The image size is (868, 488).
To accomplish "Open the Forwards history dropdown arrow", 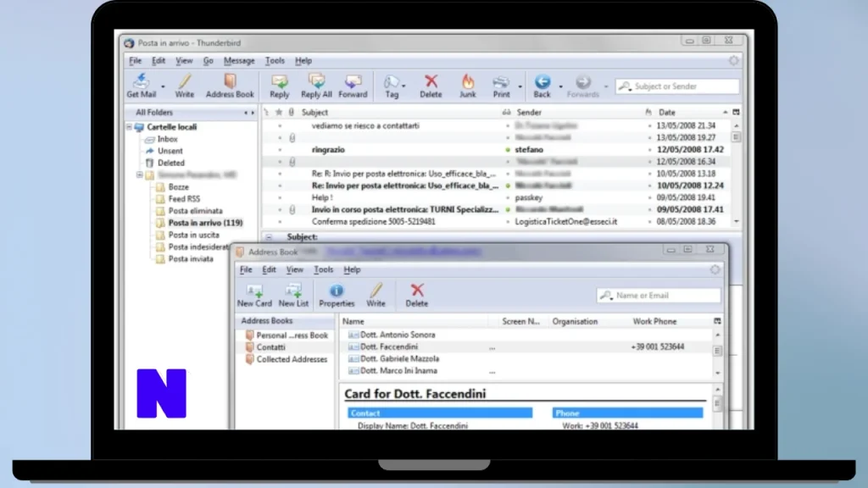I will (606, 87).
